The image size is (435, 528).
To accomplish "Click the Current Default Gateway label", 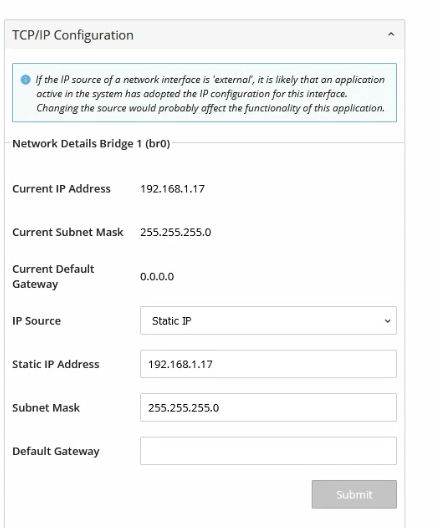I will tap(53, 276).
